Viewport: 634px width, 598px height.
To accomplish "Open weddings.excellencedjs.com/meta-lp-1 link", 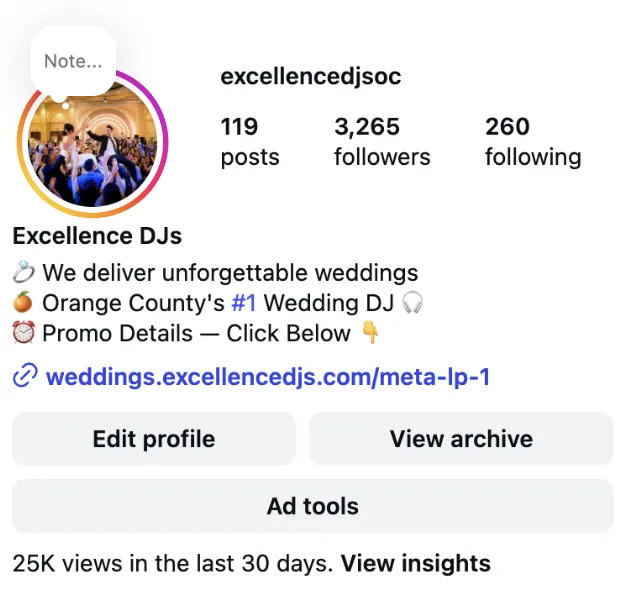I will pyautogui.click(x=268, y=376).
